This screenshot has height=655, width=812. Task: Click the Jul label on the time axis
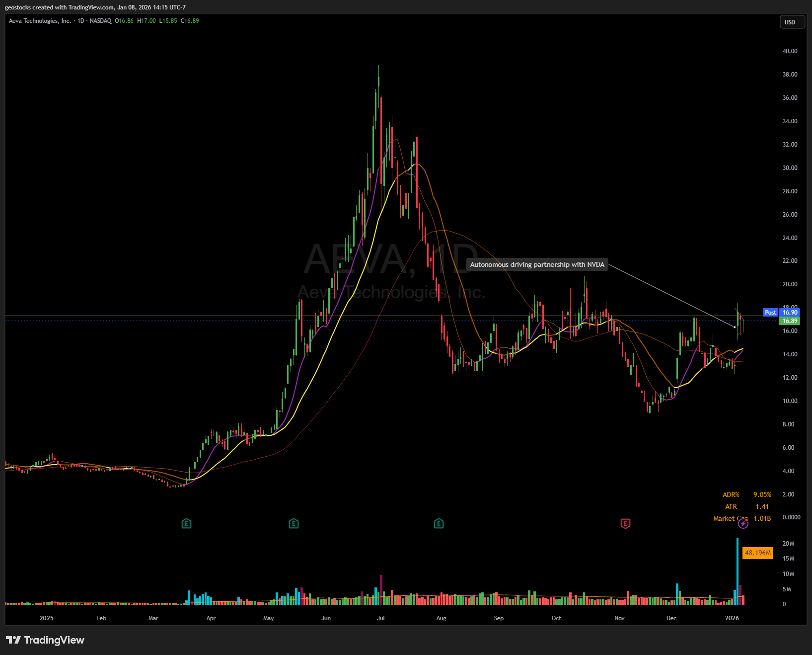(x=381, y=618)
